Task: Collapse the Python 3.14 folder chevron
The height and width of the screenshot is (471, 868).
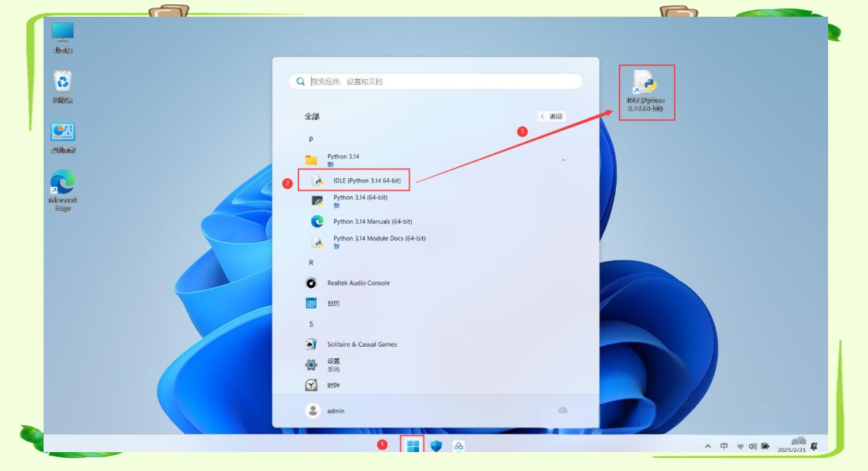Action: [563, 160]
